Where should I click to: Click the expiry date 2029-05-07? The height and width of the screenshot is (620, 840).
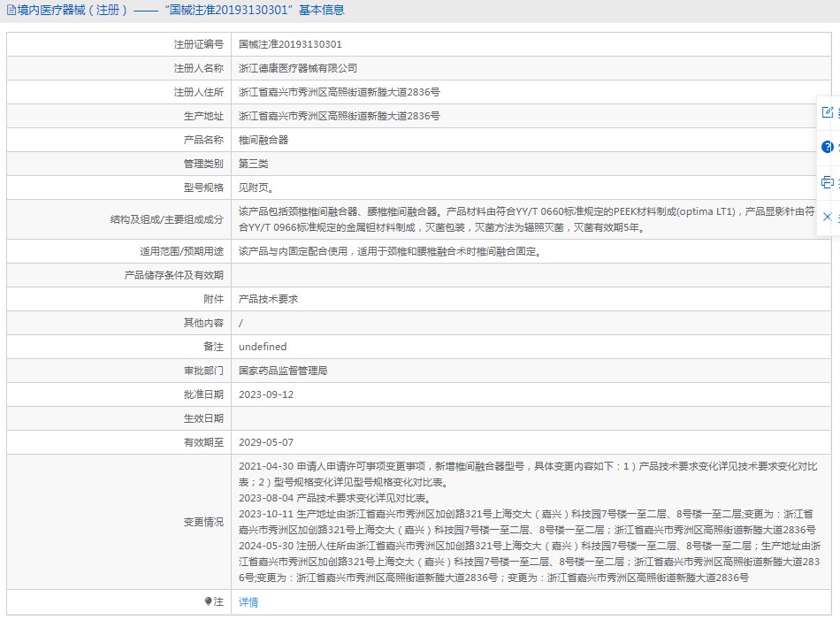pos(265,442)
